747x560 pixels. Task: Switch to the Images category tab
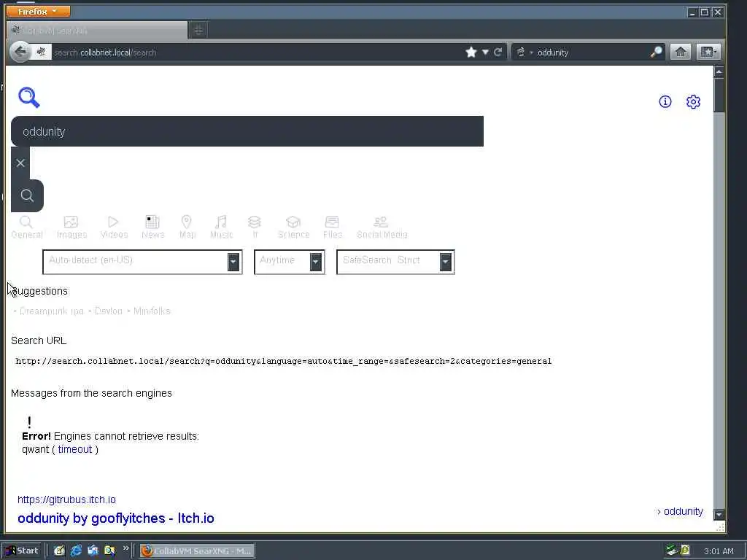pos(71,227)
